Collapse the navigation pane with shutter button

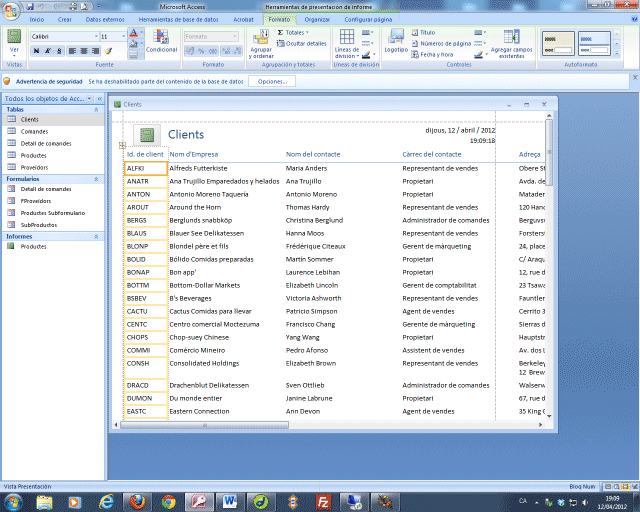click(100, 98)
